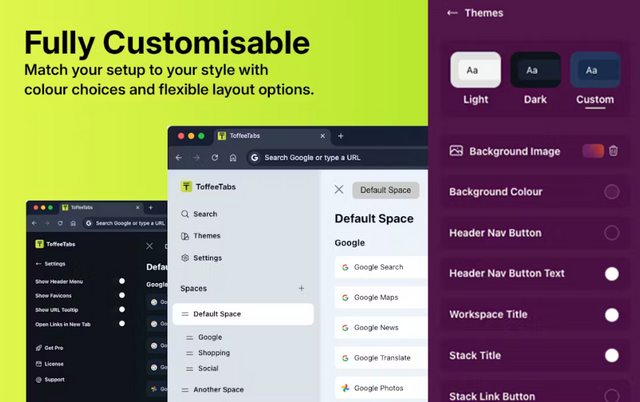Viewport: 640px width, 402px height.
Task: Open new tab in dark browser window
Action: 151,208
